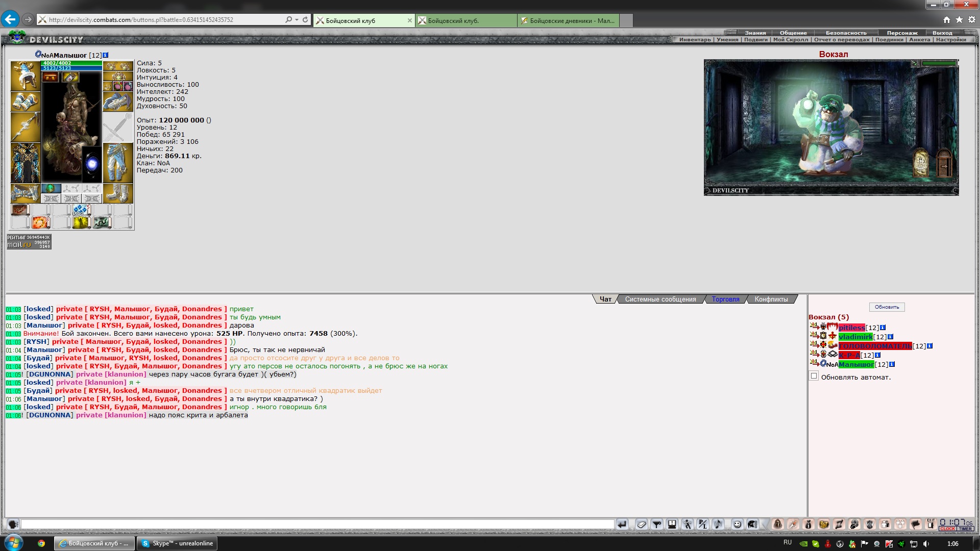The width and height of the screenshot is (980, 551).
Task: Open the Общение menu
Action: [793, 33]
